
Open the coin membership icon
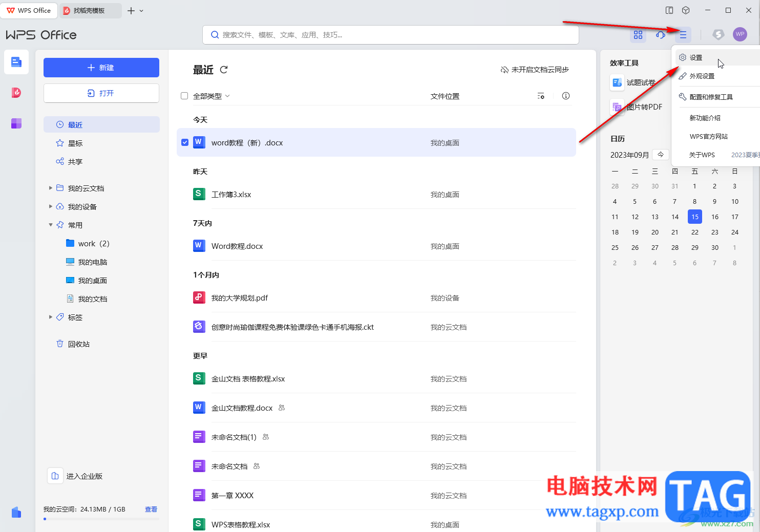click(719, 34)
